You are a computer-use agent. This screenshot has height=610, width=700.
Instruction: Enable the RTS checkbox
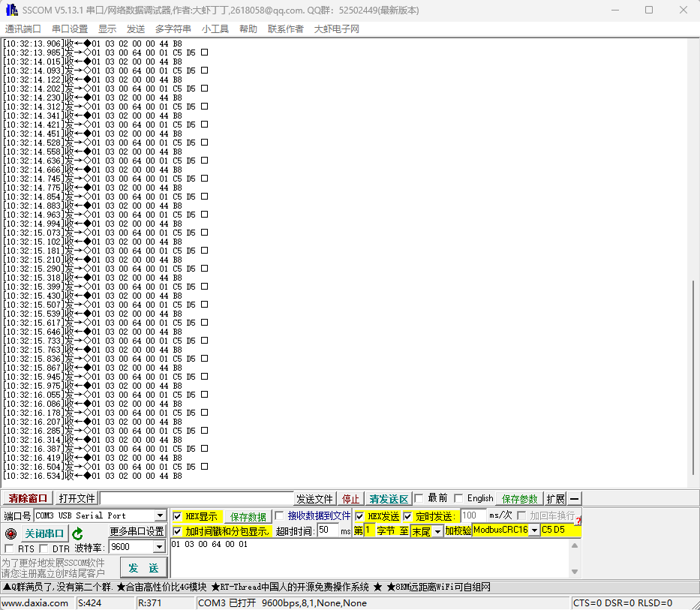pyautogui.click(x=8, y=548)
